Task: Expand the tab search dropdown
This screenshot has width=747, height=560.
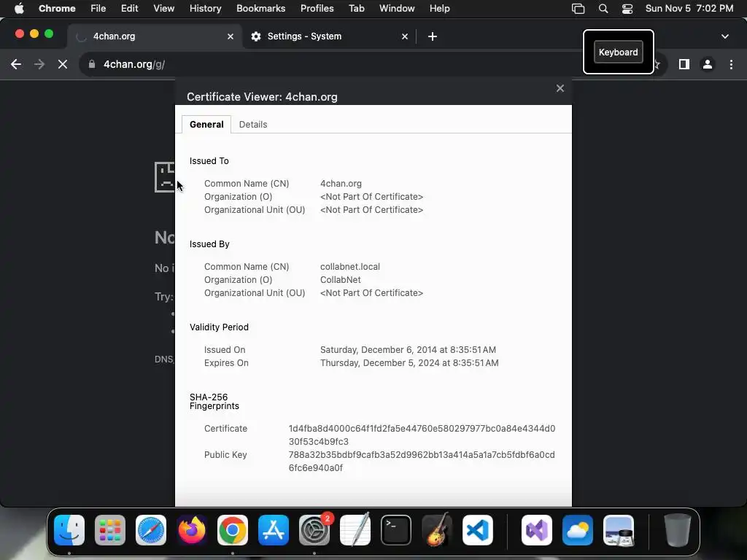Action: click(724, 36)
